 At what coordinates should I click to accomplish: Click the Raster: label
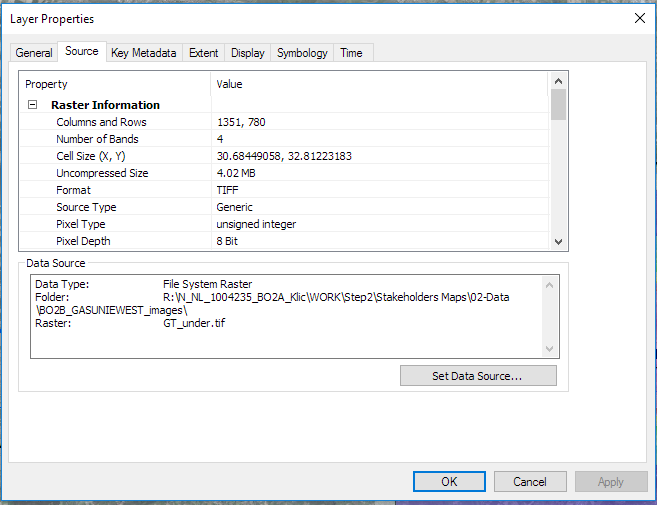(53, 323)
